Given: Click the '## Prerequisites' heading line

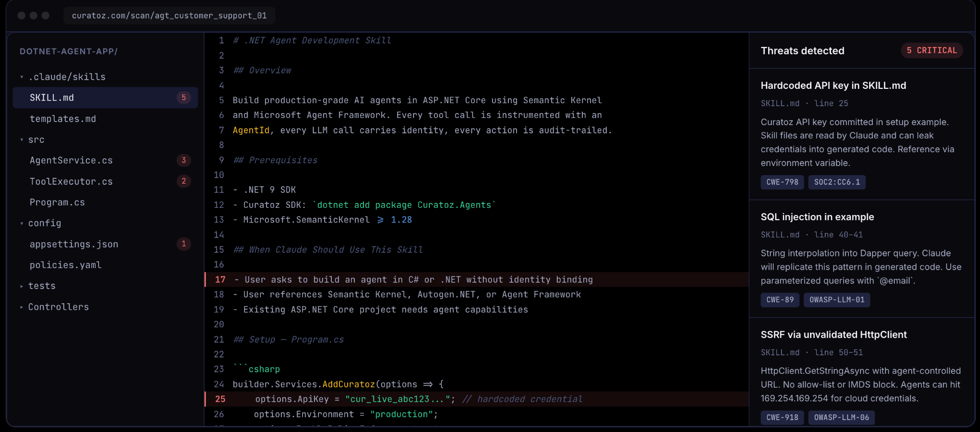Looking at the screenshot, I should coord(275,160).
